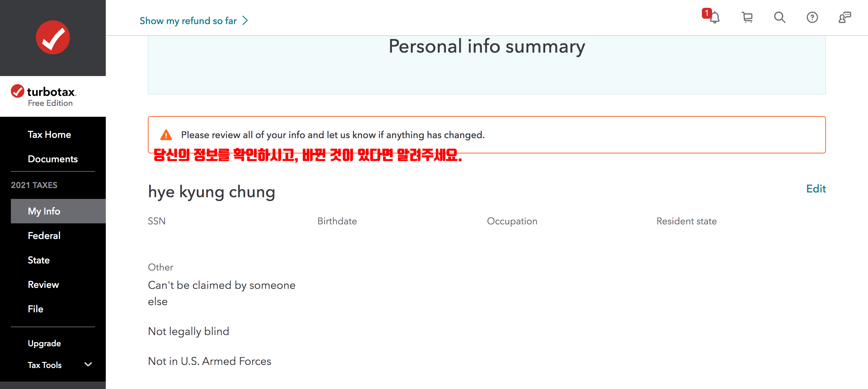Open Tax Home in sidebar
Screen dimensions: 868x389
(x=50, y=134)
